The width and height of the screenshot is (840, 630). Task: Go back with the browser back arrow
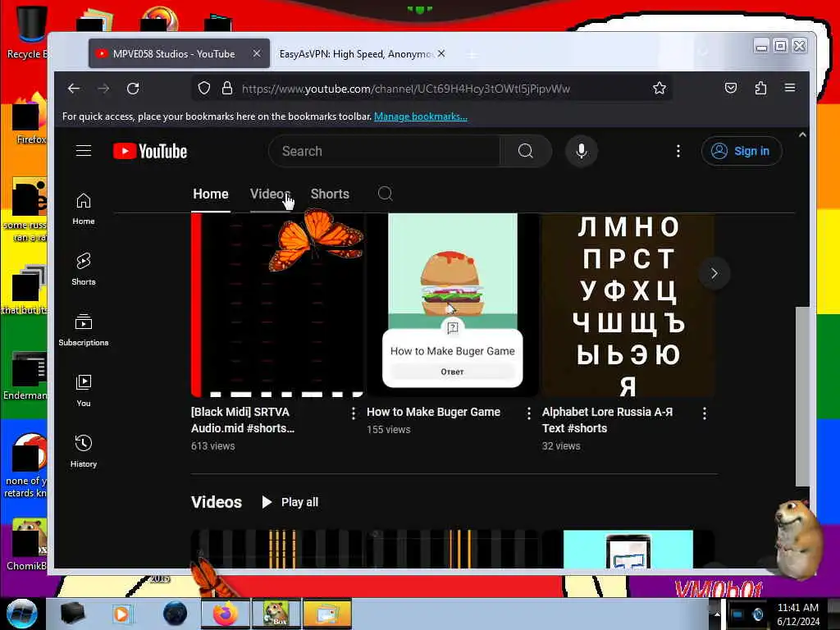(74, 89)
